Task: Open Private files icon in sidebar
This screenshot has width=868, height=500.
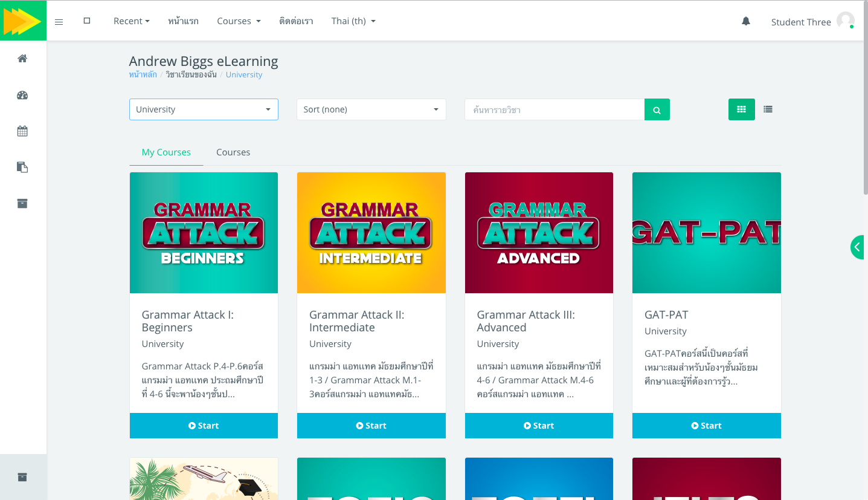Action: (x=22, y=167)
